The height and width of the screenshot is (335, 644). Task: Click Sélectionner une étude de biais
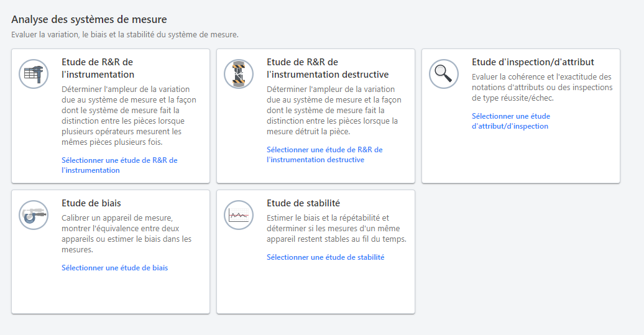point(114,268)
